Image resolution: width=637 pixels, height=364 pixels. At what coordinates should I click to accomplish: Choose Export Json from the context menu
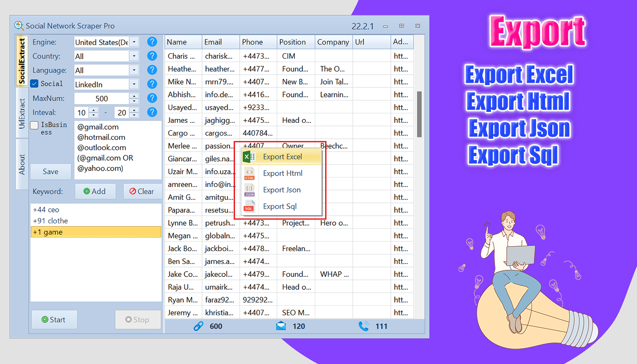coord(282,190)
